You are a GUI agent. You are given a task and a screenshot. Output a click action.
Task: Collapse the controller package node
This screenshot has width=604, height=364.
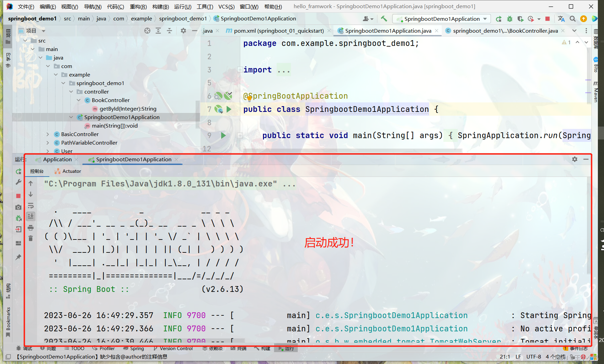[x=71, y=92]
